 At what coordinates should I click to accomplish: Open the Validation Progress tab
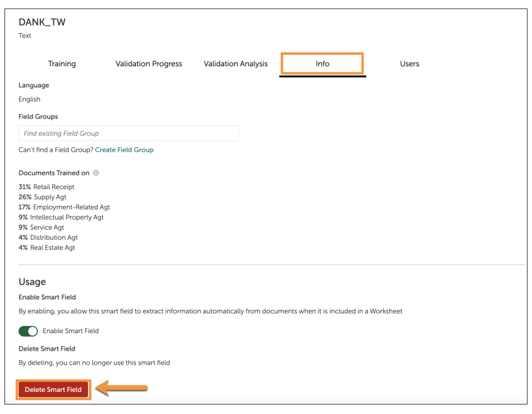click(148, 63)
